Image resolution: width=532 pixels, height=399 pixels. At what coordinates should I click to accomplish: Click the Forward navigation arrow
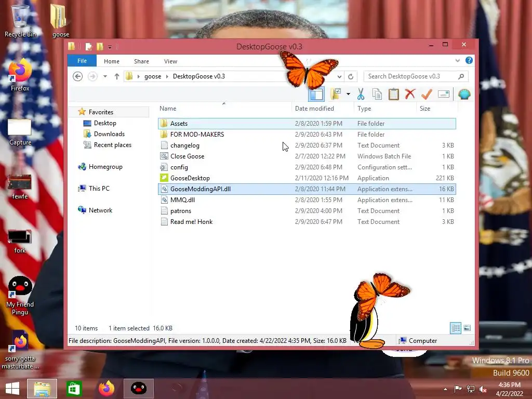tap(92, 76)
